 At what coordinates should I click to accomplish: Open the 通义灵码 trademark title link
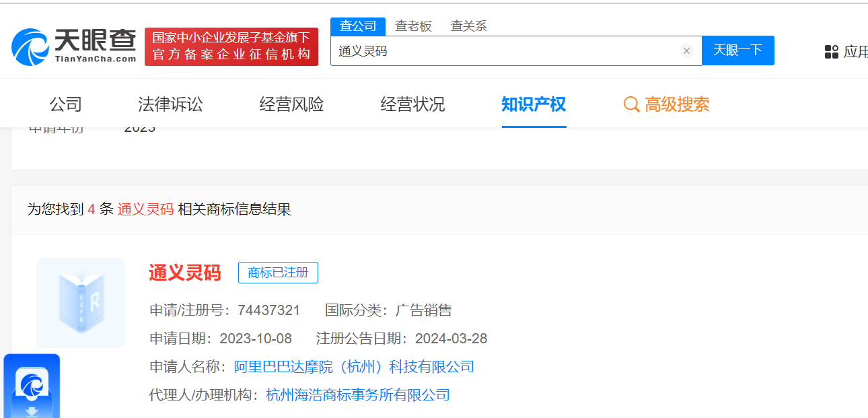click(x=184, y=273)
